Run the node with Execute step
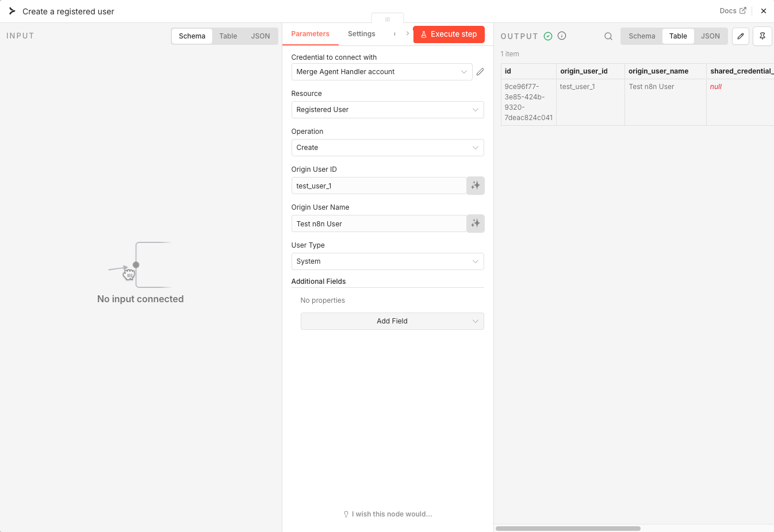Image resolution: width=774 pixels, height=532 pixels. pyautogui.click(x=449, y=34)
